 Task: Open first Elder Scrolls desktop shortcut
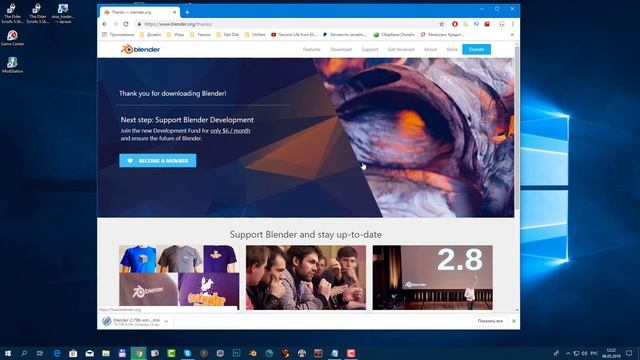(x=12, y=13)
